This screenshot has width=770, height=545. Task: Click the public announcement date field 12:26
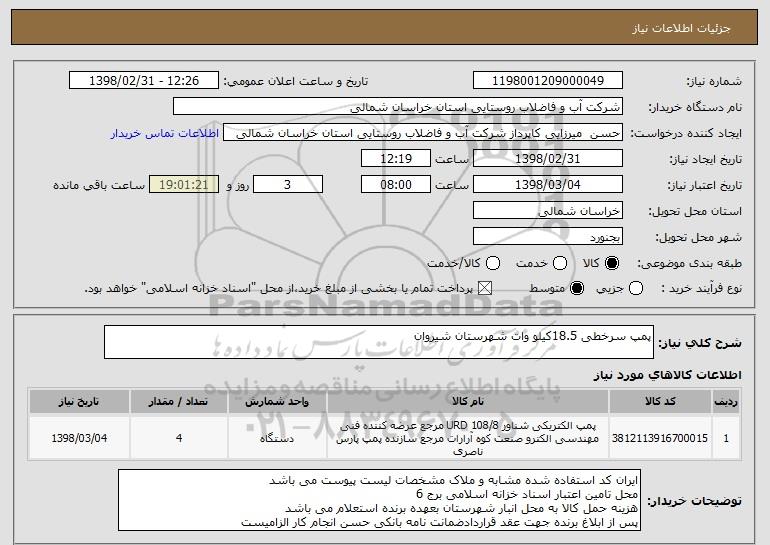(x=144, y=81)
